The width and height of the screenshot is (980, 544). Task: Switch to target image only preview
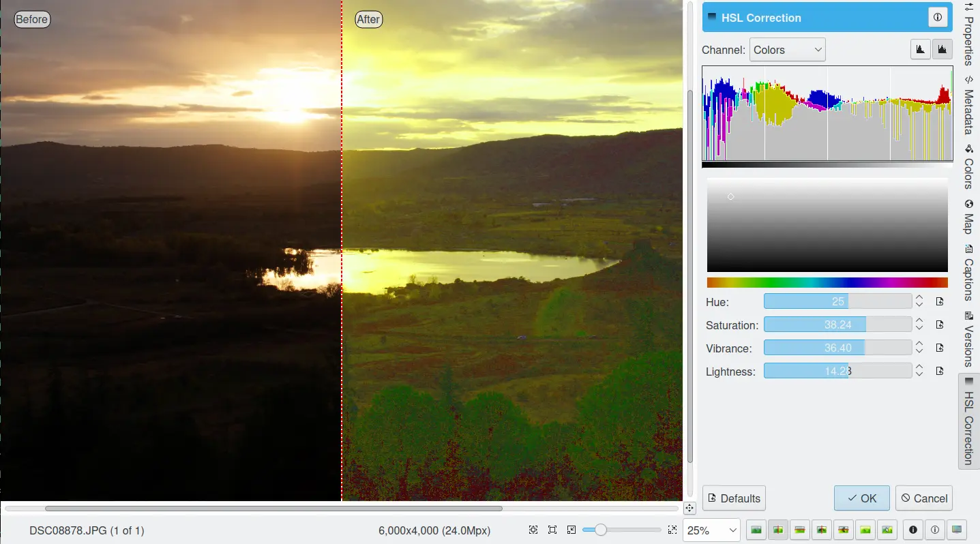865,530
